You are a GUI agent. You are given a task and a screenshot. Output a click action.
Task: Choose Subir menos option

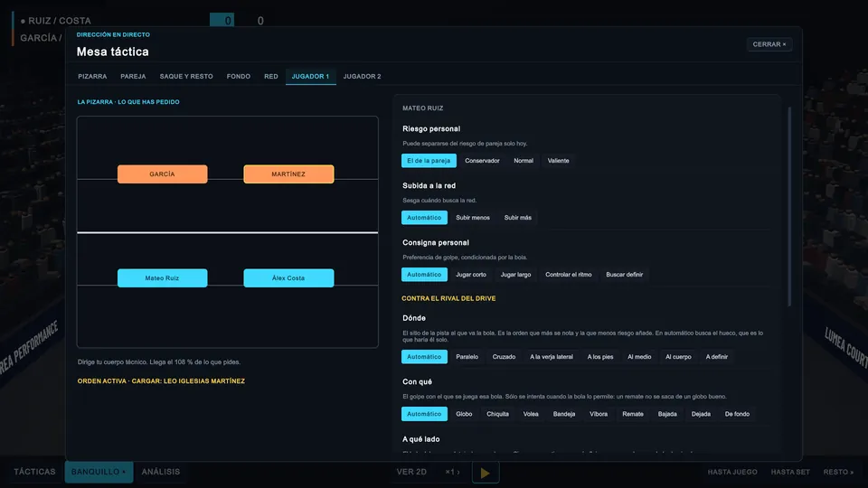tap(473, 218)
